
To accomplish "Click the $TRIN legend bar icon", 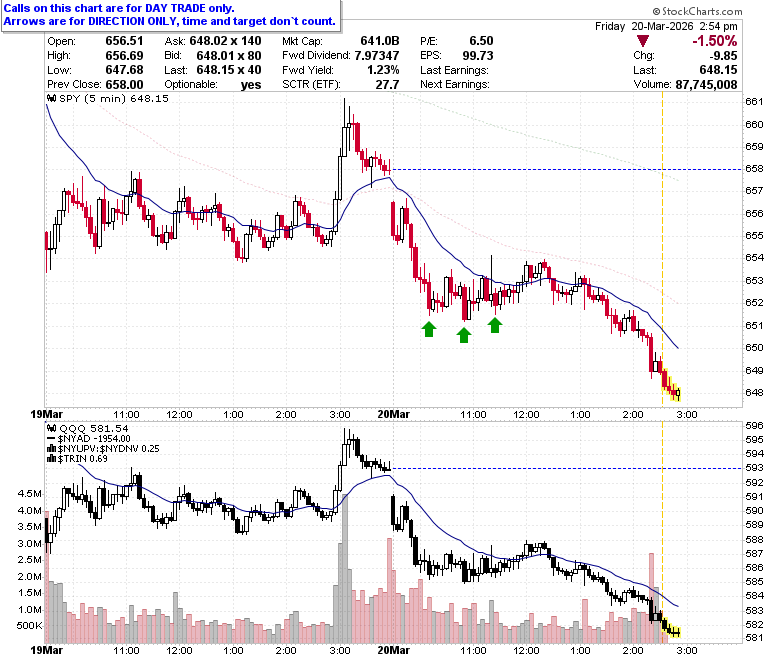I will [x=51, y=459].
